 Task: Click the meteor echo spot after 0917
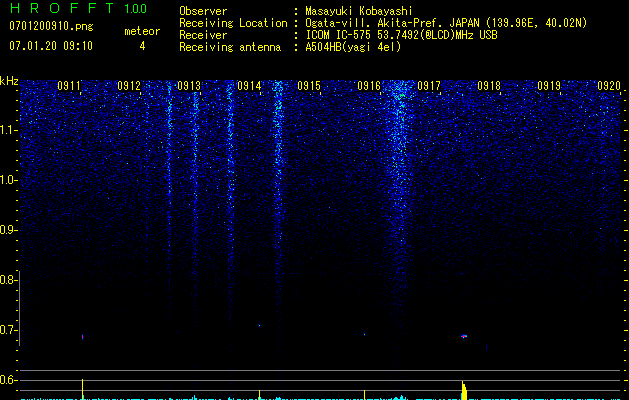[x=464, y=336]
